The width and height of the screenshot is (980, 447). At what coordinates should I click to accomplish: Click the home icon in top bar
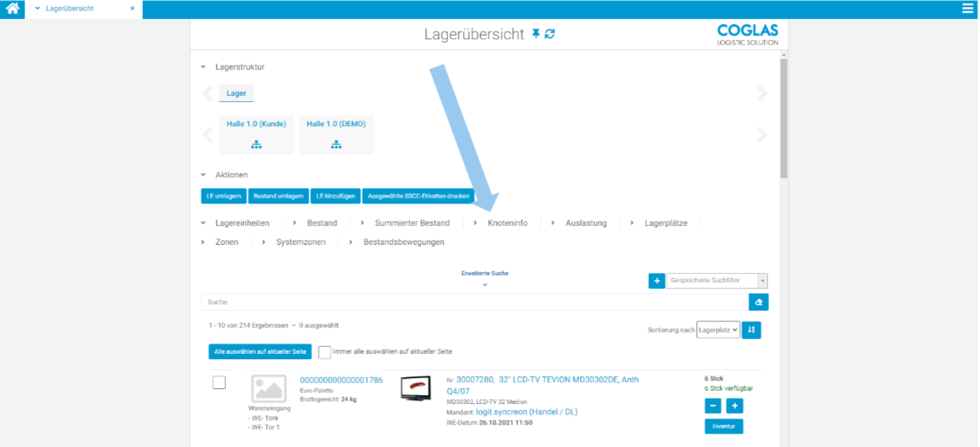[x=13, y=9]
